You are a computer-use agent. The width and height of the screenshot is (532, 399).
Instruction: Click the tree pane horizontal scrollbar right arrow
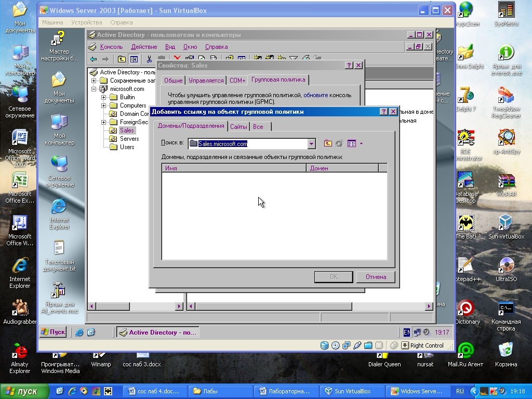point(179,307)
